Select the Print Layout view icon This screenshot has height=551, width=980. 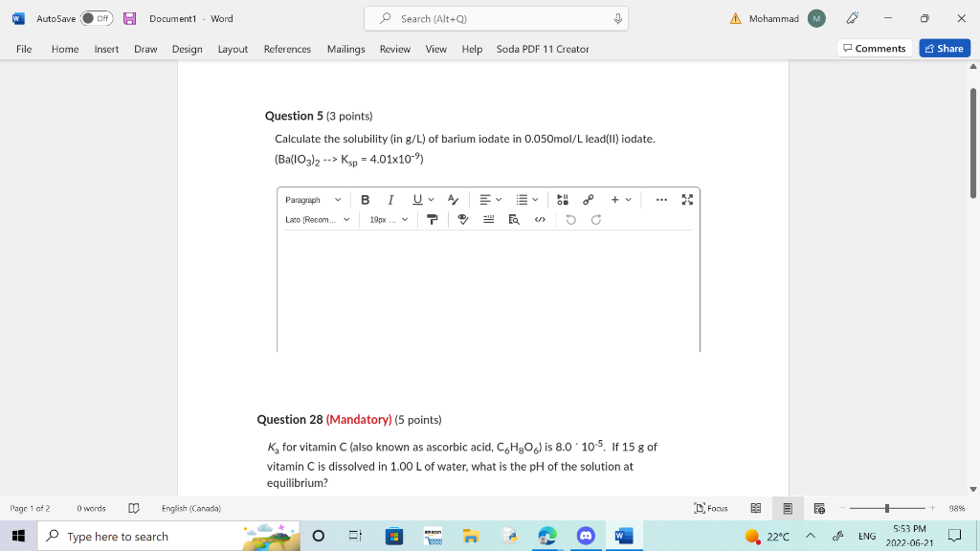[788, 509]
